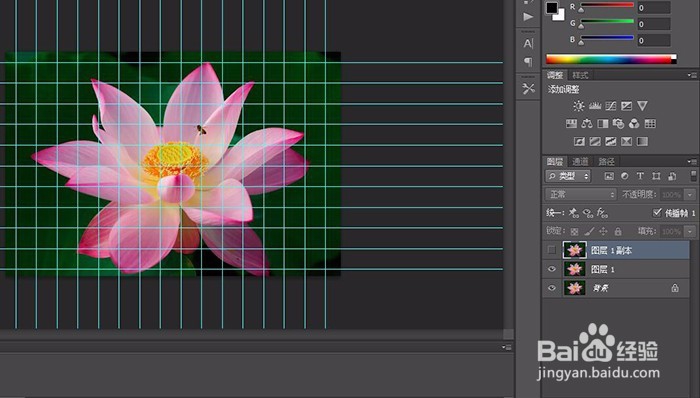Add a Color Lookup adjustment
Screen dimensions: 700x398
[x=650, y=124]
